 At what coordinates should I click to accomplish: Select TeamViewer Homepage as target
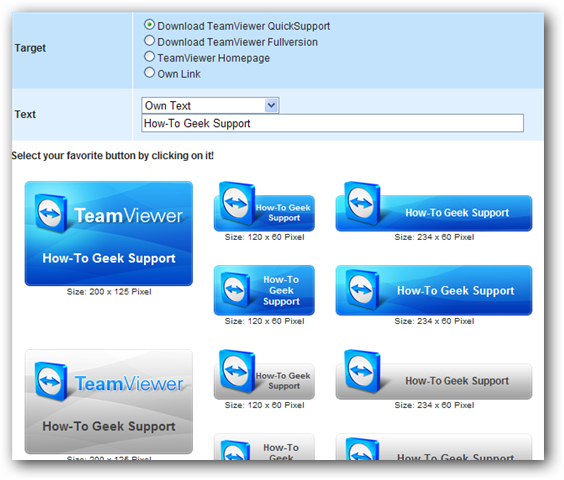click(149, 56)
